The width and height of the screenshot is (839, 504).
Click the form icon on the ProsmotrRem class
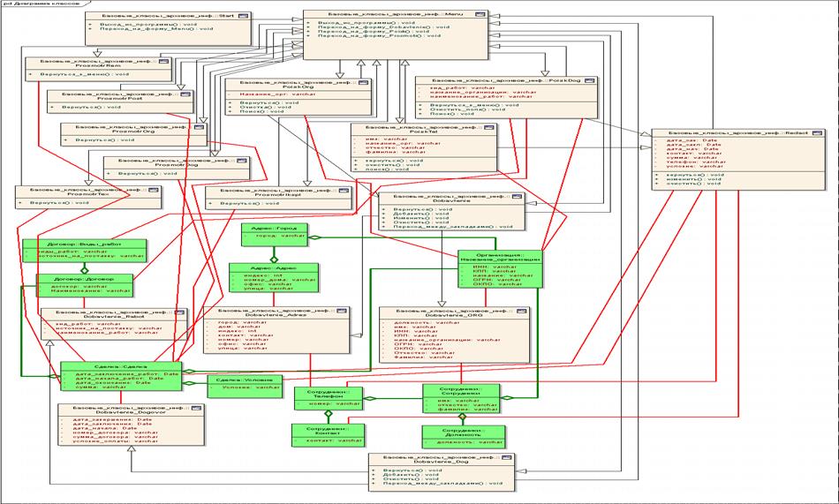click(163, 61)
